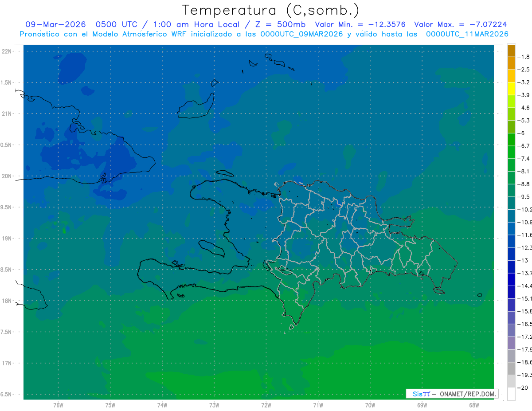This screenshot has height=411, width=532.
Task: Click the "-3.2" colorbar label
Action: [524, 82]
